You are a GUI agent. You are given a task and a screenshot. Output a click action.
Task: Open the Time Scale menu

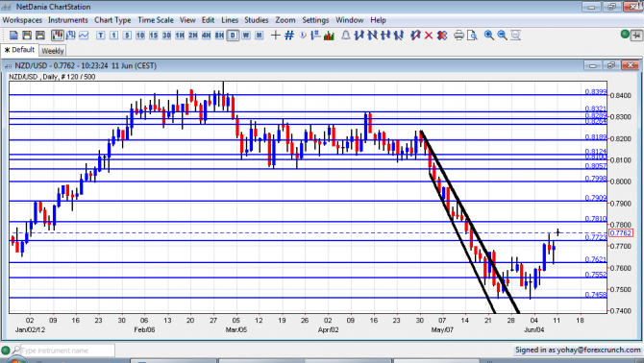[156, 20]
